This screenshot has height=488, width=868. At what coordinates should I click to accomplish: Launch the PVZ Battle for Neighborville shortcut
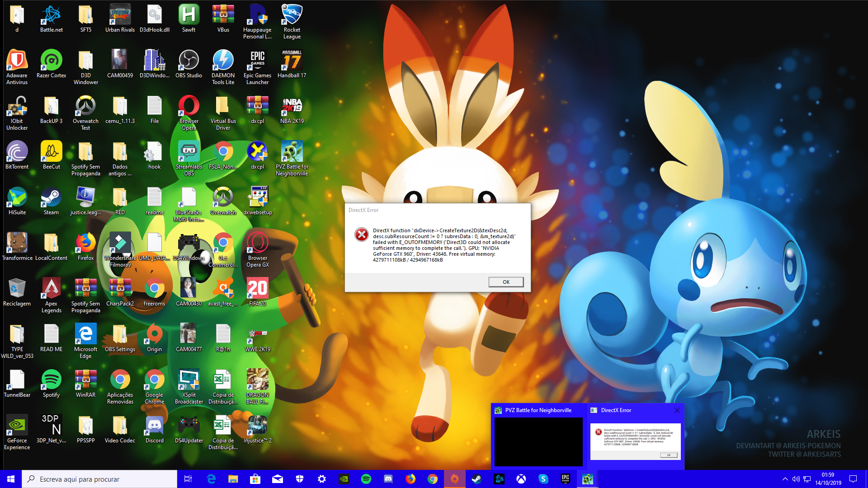[x=292, y=152]
